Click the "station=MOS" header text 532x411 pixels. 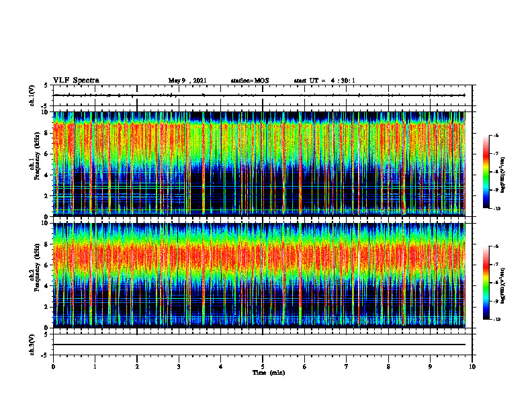(250, 81)
